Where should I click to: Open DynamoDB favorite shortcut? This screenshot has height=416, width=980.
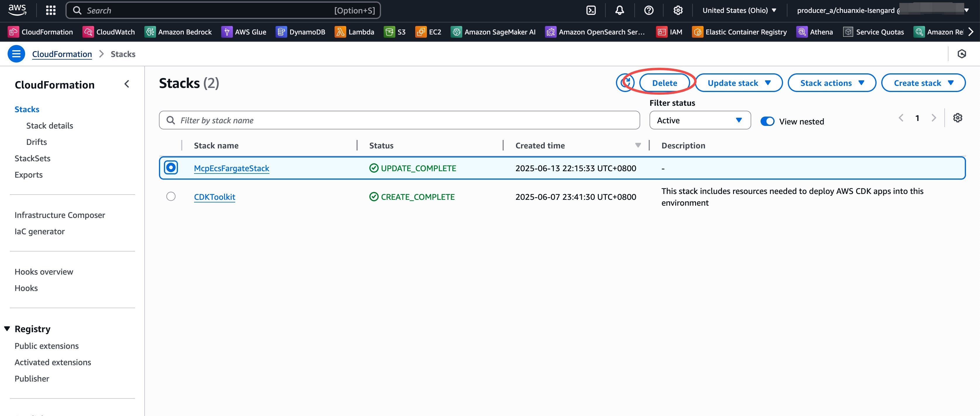pyautogui.click(x=301, y=32)
